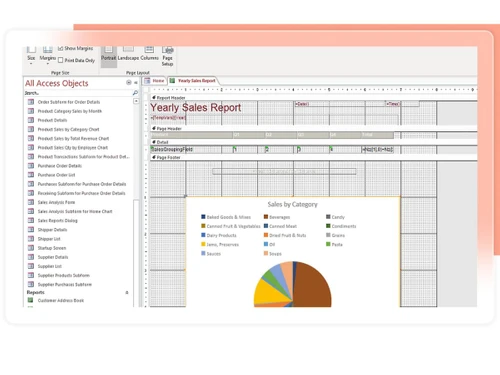Enable the Print Data Only checkbox
This screenshot has height=375, width=500.
pos(60,60)
